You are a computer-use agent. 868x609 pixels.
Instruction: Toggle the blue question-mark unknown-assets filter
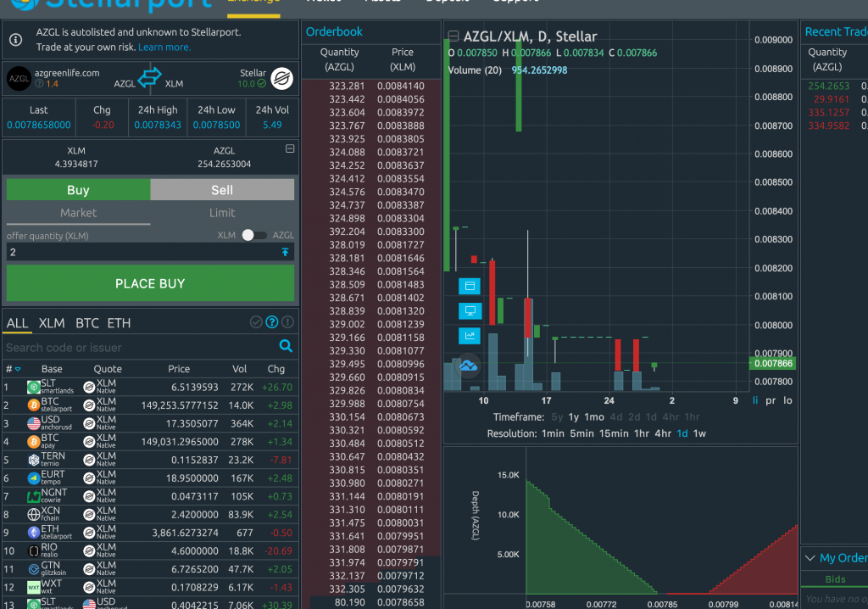[272, 322]
